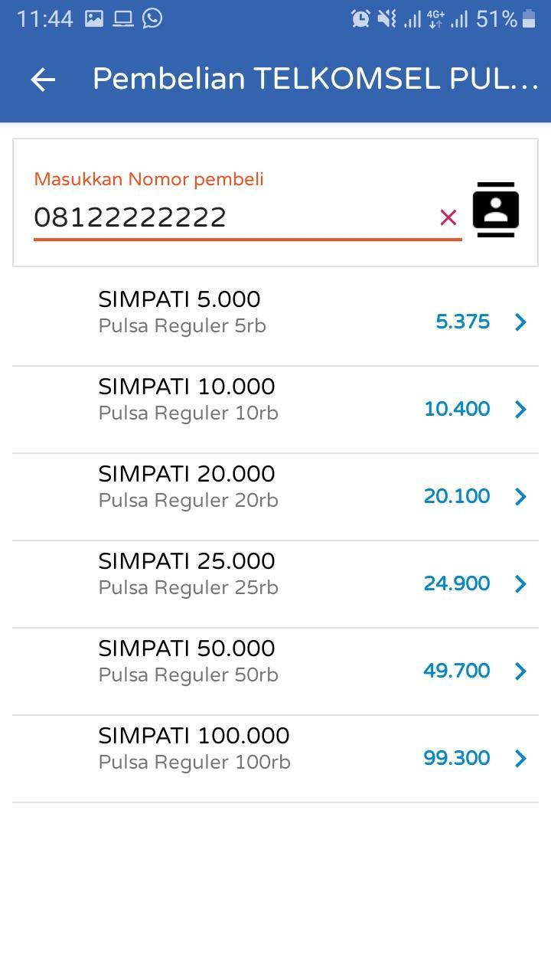
Task: Open the SIMPATI 100.000 chevron arrow
Action: pyautogui.click(x=521, y=759)
